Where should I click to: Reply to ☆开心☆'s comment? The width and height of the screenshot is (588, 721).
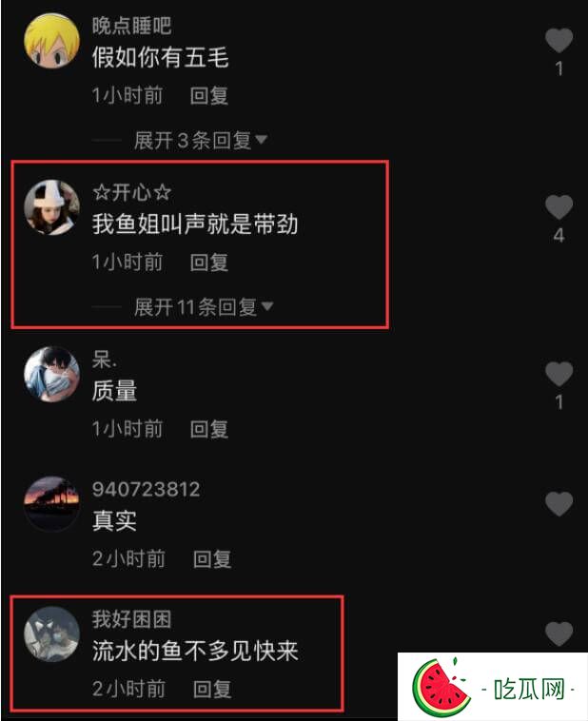pyautogui.click(x=209, y=263)
